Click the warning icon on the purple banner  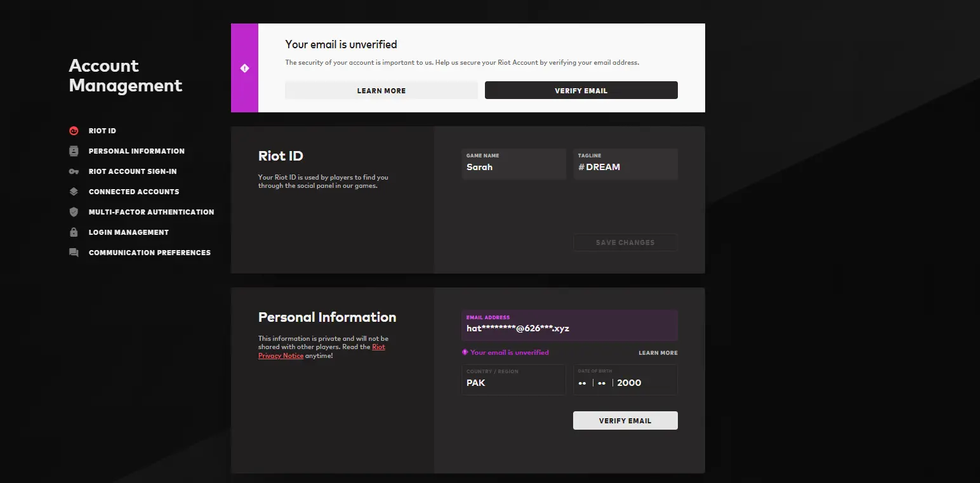click(x=244, y=68)
